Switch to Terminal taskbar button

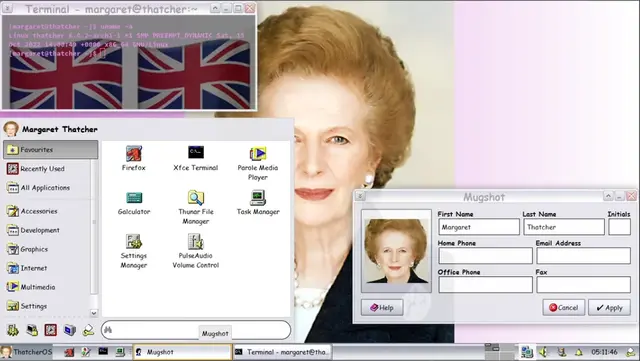pyautogui.click(x=282, y=352)
